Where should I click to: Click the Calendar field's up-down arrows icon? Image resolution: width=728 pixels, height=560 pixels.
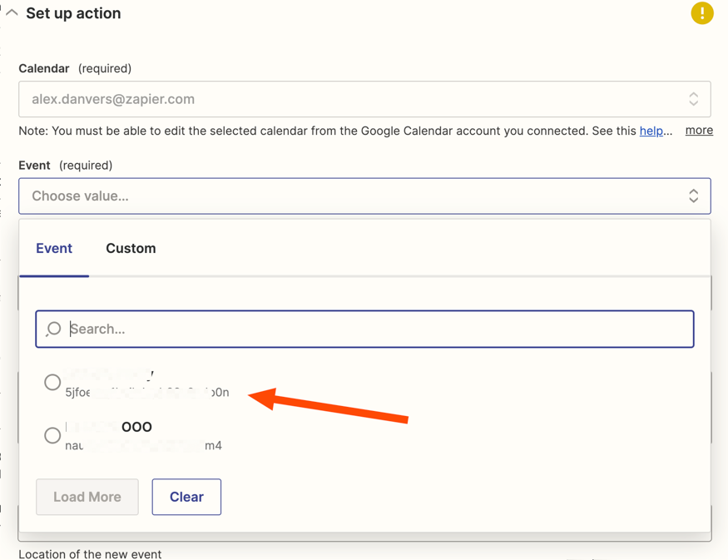693,99
